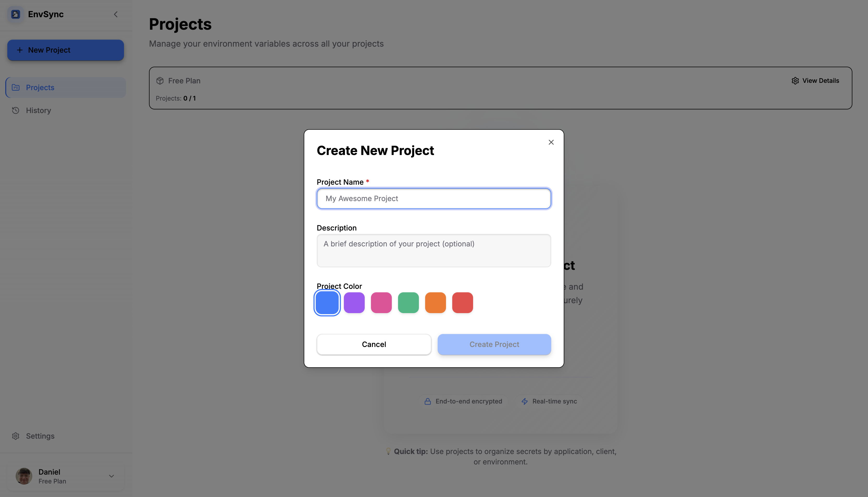Click the History clock icon
868x497 pixels.
coord(15,110)
